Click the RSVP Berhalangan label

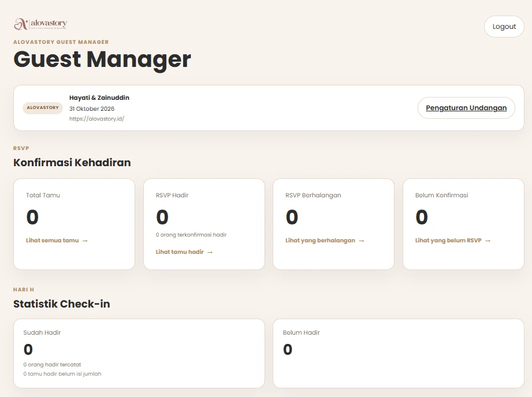[313, 195]
